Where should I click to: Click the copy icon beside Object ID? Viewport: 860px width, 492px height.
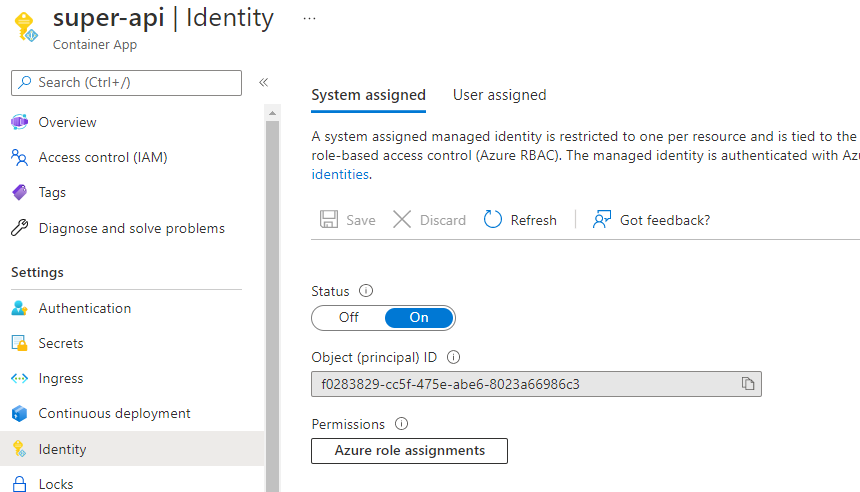click(747, 384)
